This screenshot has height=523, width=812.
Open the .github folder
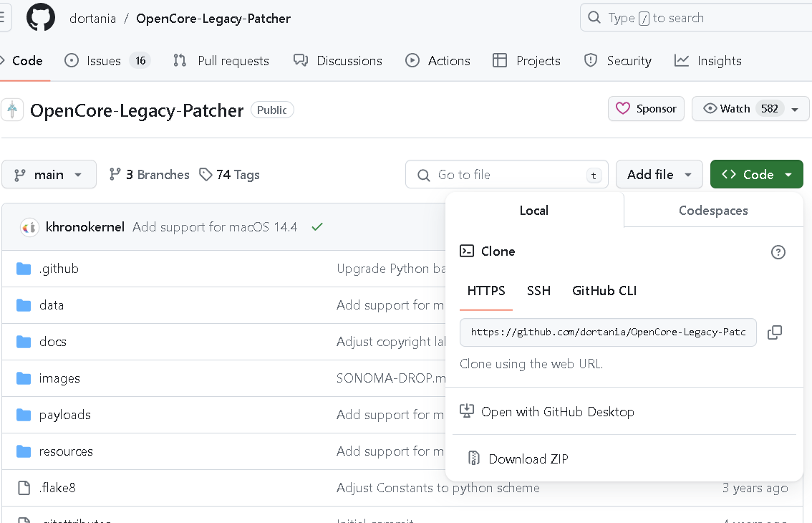(x=59, y=269)
